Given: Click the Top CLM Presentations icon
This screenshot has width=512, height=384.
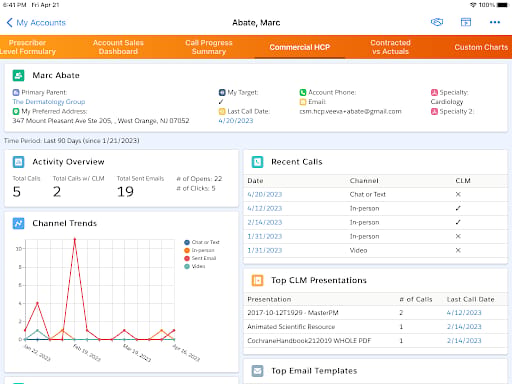Looking at the screenshot, I should (x=257, y=280).
